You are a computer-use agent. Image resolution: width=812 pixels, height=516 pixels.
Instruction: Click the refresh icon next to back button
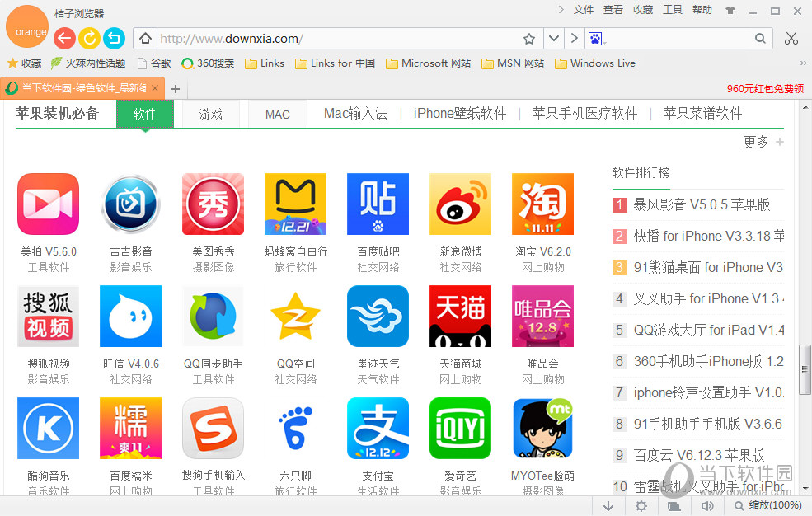(89, 38)
